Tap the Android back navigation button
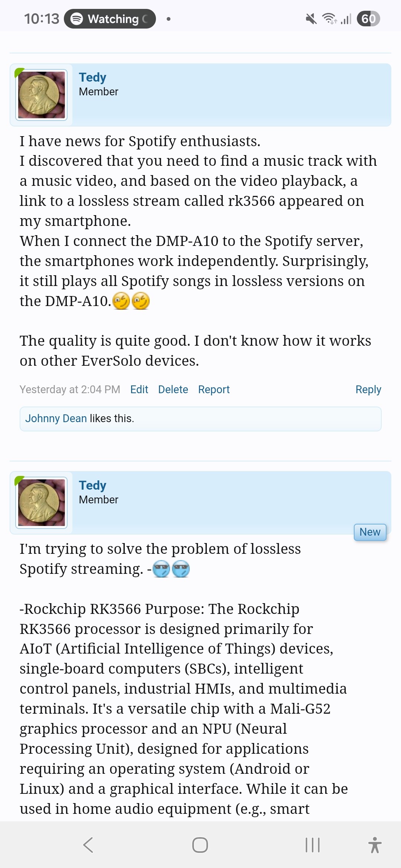The width and height of the screenshot is (401, 868). click(x=88, y=845)
